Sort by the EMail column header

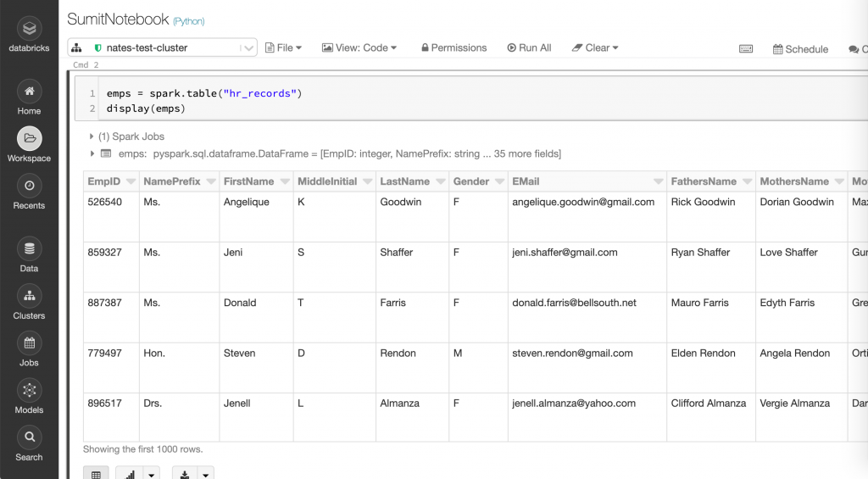tap(526, 181)
